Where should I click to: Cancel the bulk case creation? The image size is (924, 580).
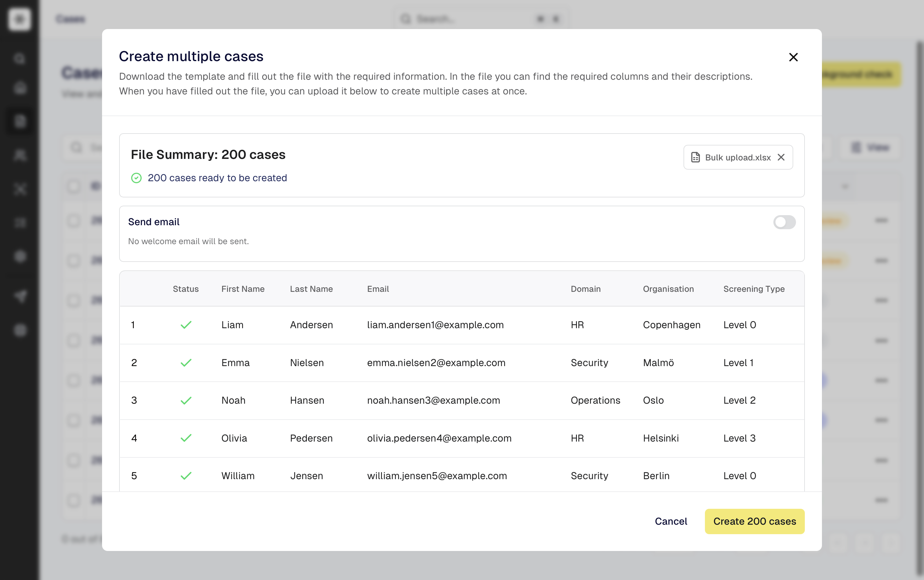pyautogui.click(x=670, y=521)
